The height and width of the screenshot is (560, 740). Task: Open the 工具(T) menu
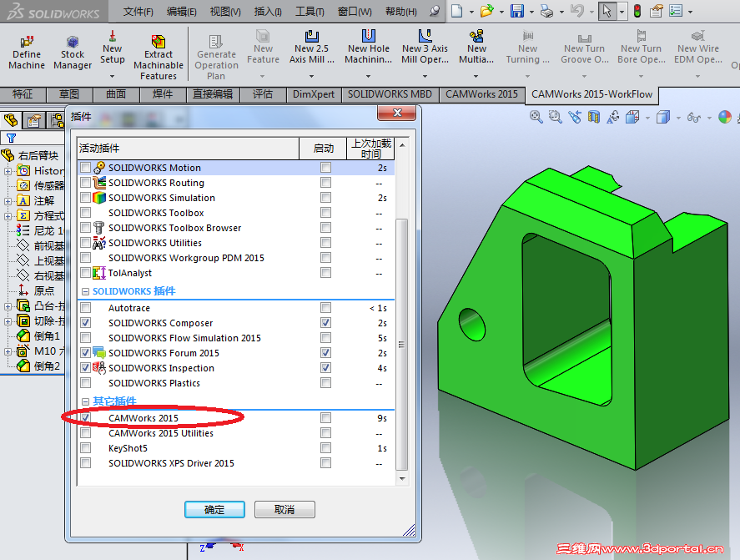[x=310, y=12]
